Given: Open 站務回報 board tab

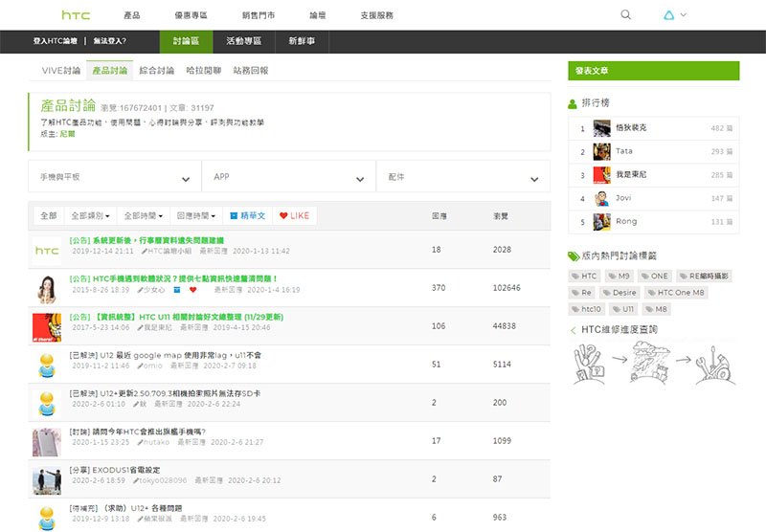Looking at the screenshot, I should [251, 71].
